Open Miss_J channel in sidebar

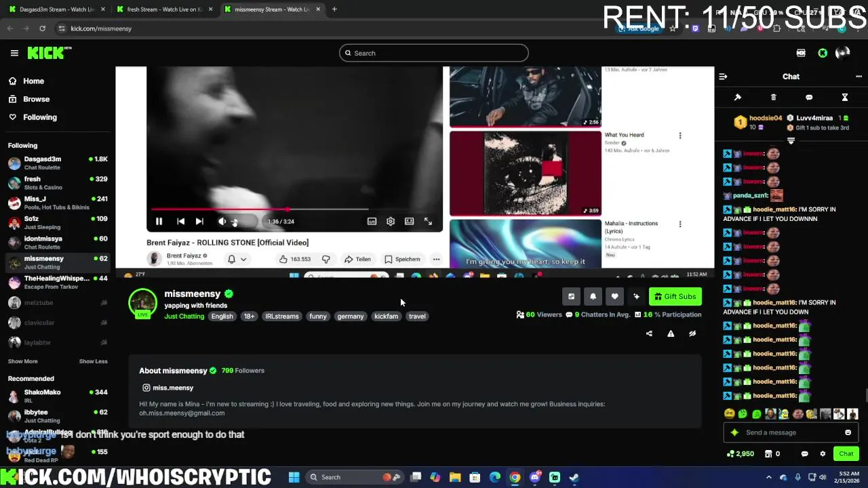tap(58, 203)
